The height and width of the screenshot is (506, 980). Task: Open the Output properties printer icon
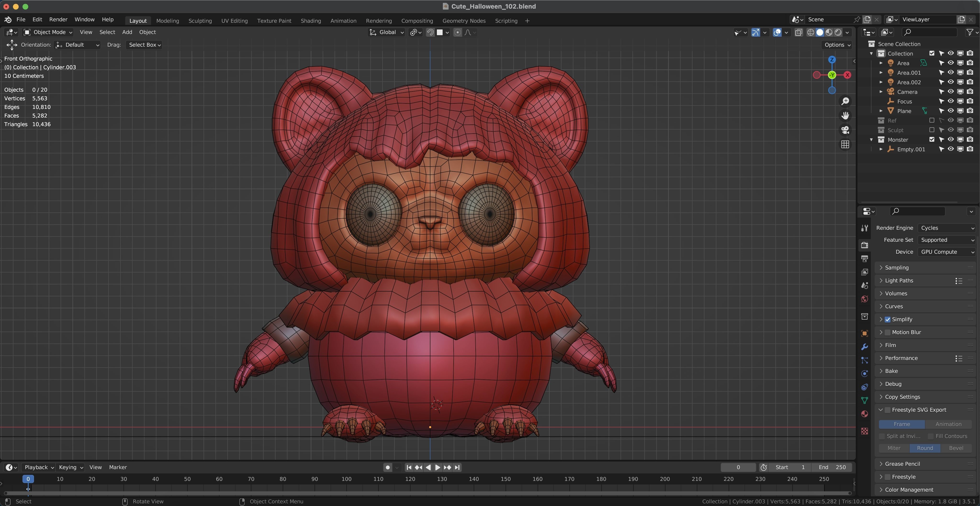point(864,259)
